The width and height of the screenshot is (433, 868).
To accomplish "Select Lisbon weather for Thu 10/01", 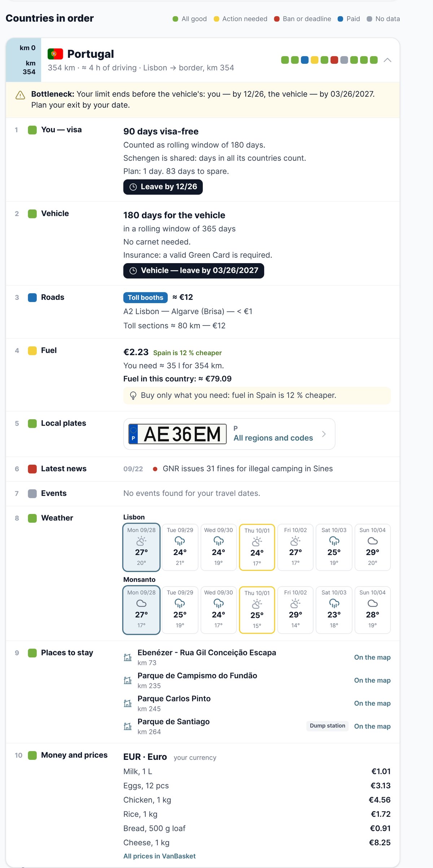I will (x=257, y=547).
